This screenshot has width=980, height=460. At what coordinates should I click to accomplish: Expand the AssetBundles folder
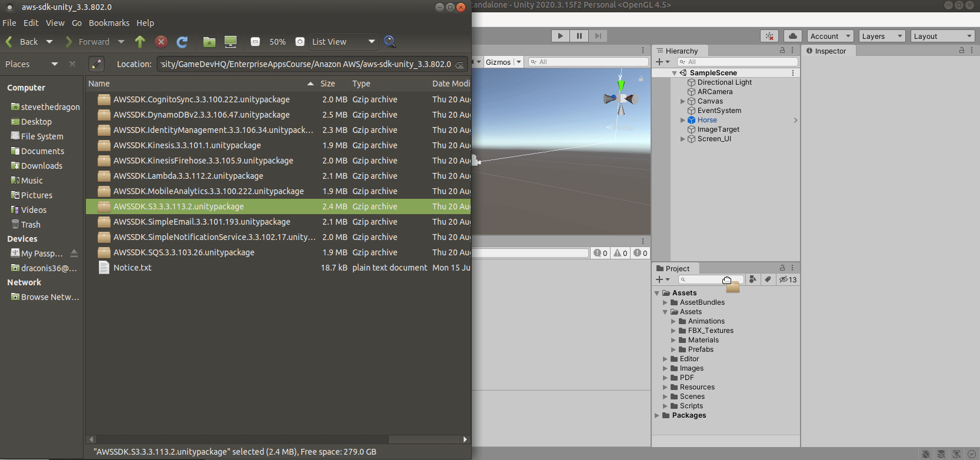(665, 302)
